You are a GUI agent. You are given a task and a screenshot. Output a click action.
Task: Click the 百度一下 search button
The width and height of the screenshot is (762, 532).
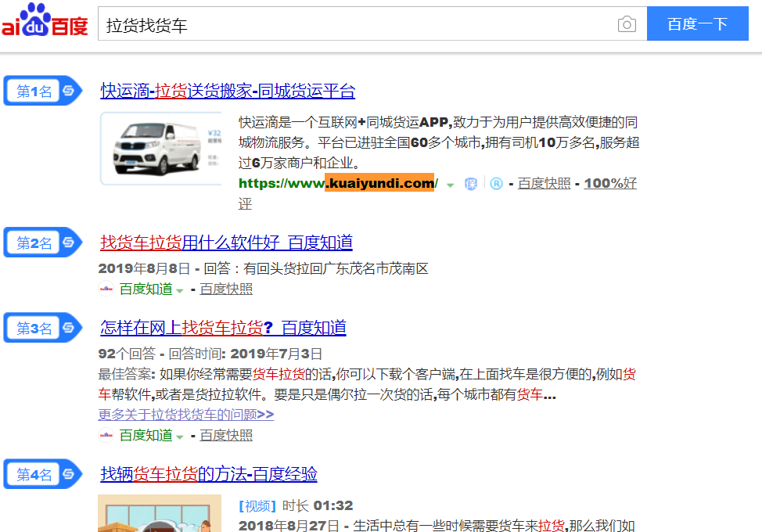point(697,23)
